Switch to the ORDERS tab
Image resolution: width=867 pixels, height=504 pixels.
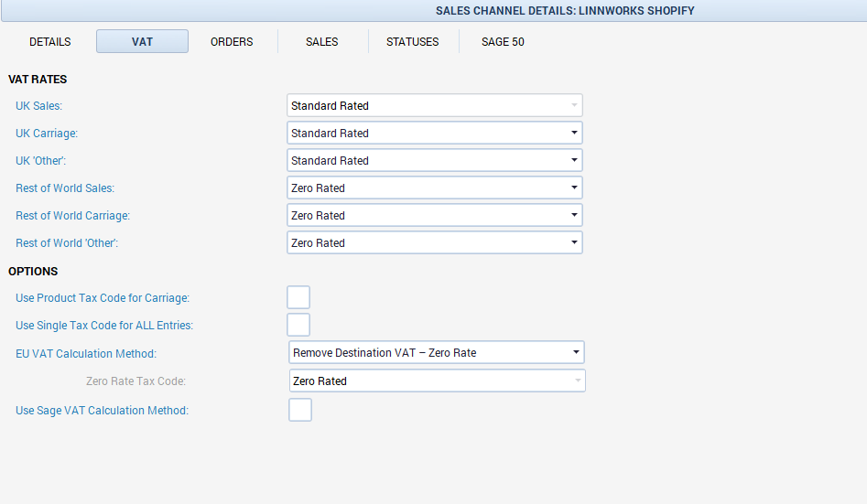[232, 42]
